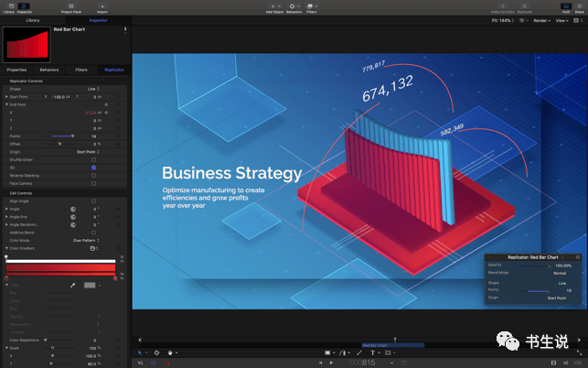Open the Color Mode Over Pattern dropdown
The height and width of the screenshot is (368, 588).
pos(85,240)
